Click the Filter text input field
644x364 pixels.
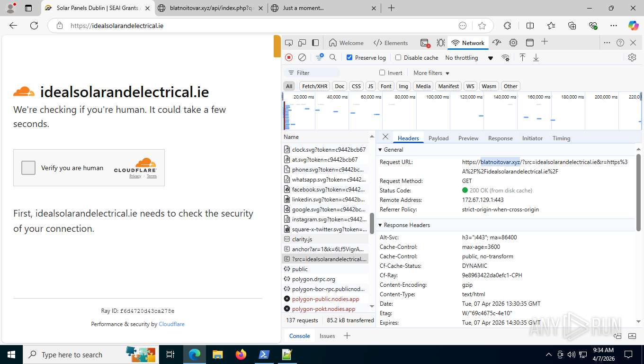click(316, 73)
